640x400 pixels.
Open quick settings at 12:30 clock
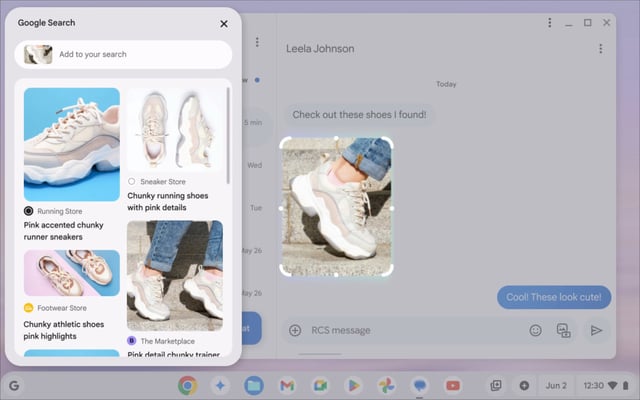(604, 386)
